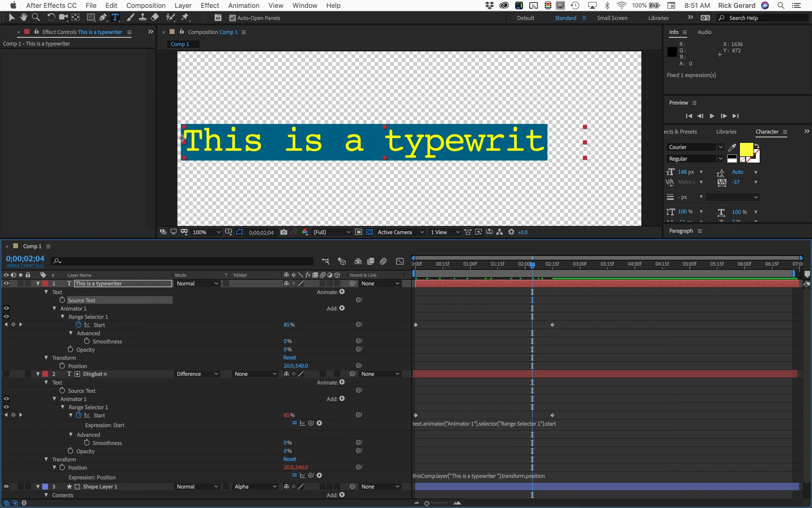Open the (Full) resolution dropdown
812x508 pixels.
tap(332, 232)
